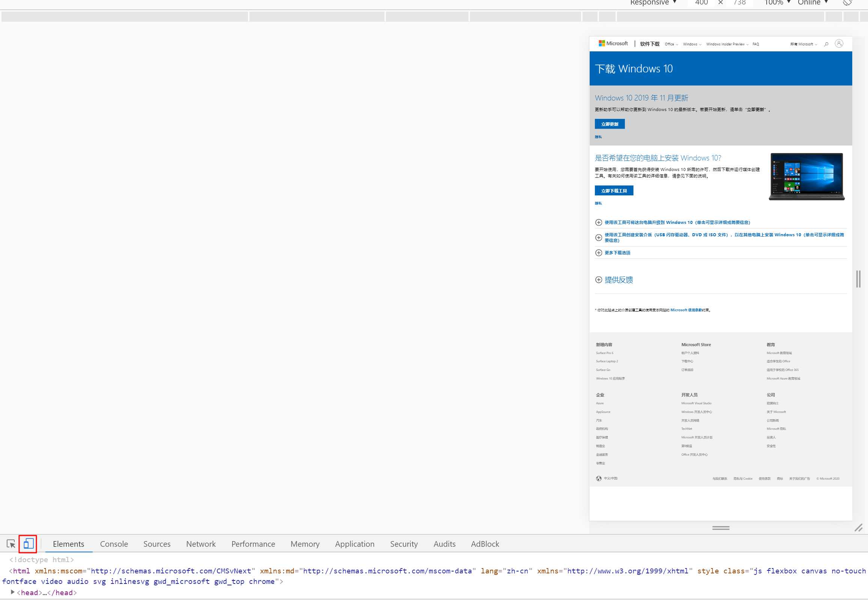868x600 pixels.
Task: Click the 下载中心 footer link
Action: [687, 361]
